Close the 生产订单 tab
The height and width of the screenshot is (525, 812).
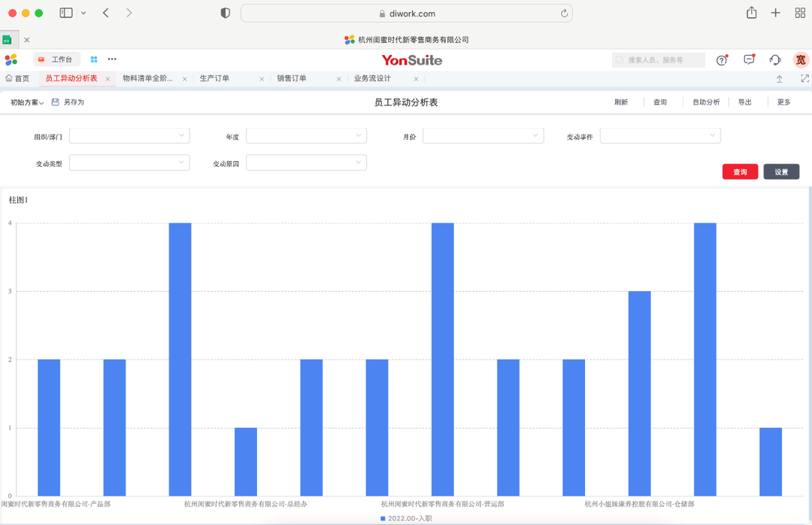click(262, 79)
